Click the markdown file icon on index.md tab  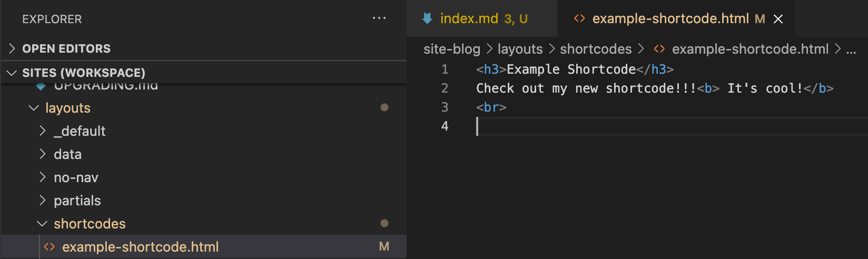(x=428, y=18)
